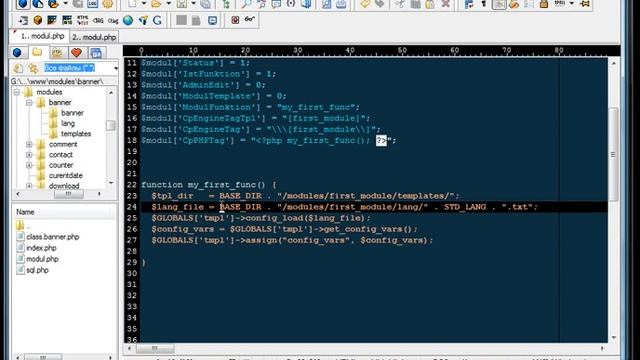This screenshot has width=640, height=360.
Task: Click the open folder toolbar icon
Action: pyautogui.click(x=156, y=4)
